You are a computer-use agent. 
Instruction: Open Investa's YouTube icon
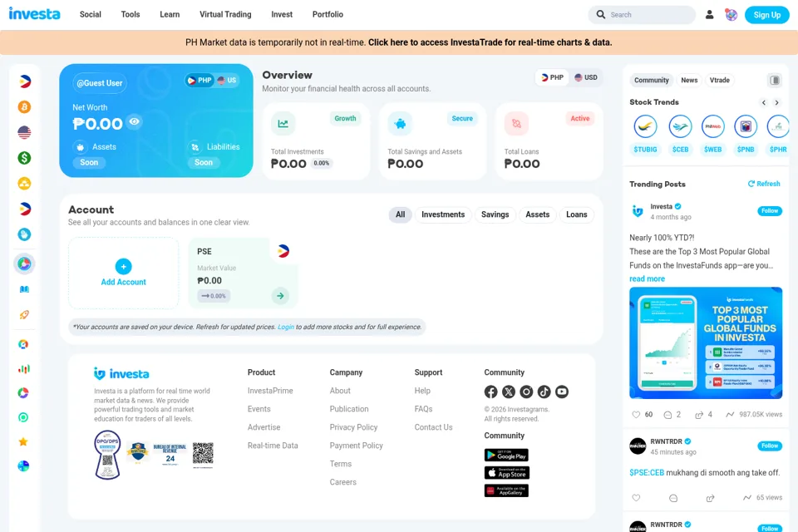[x=562, y=392]
